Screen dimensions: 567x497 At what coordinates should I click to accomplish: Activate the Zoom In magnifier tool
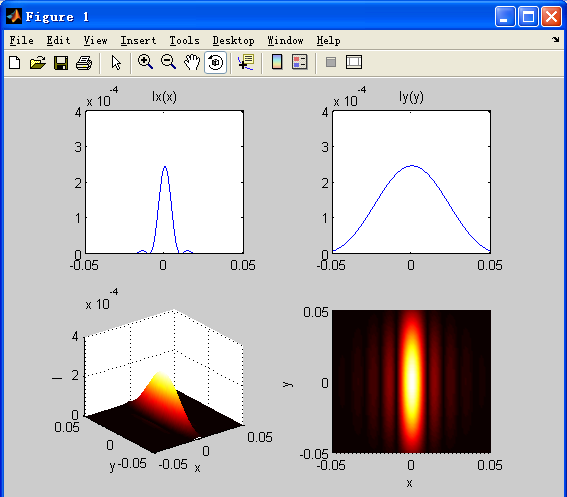145,62
